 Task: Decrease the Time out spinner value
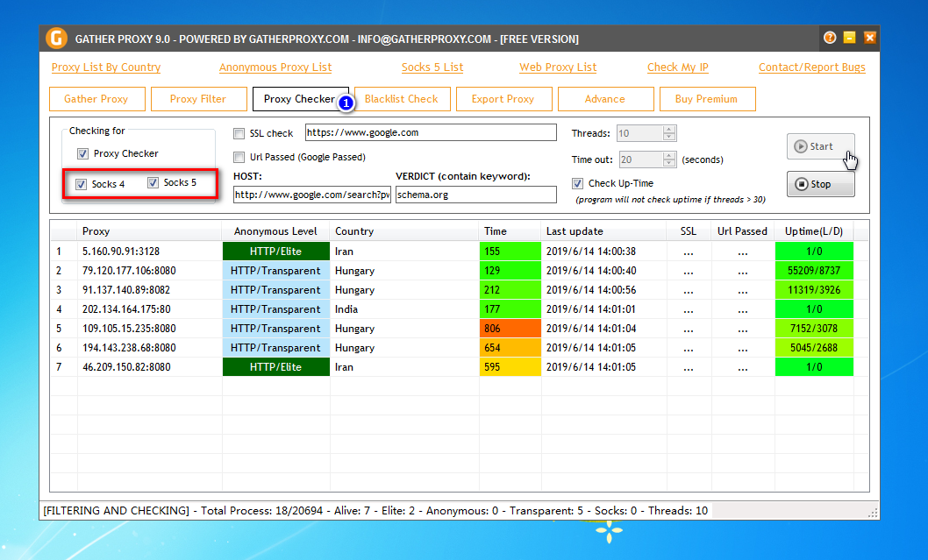(x=668, y=163)
